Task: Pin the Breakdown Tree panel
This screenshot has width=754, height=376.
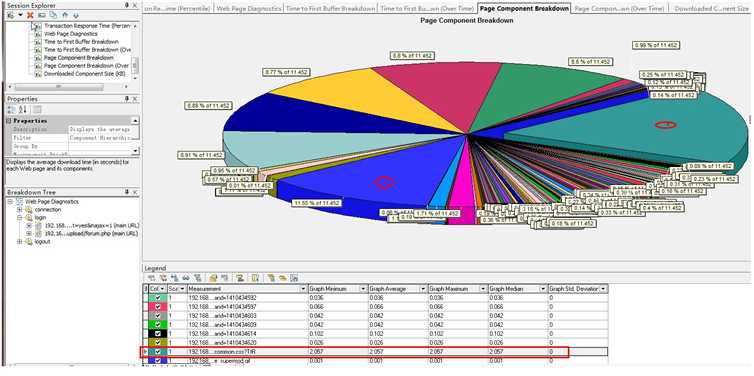Action: 126,192
